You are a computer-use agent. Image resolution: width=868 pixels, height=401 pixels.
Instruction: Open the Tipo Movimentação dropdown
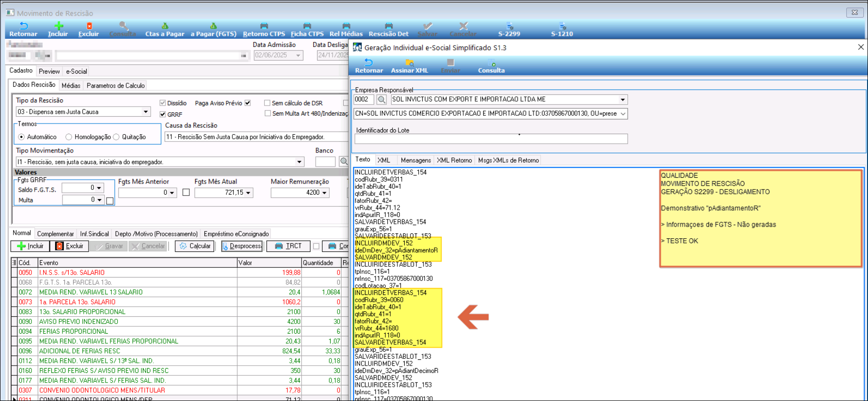[299, 162]
